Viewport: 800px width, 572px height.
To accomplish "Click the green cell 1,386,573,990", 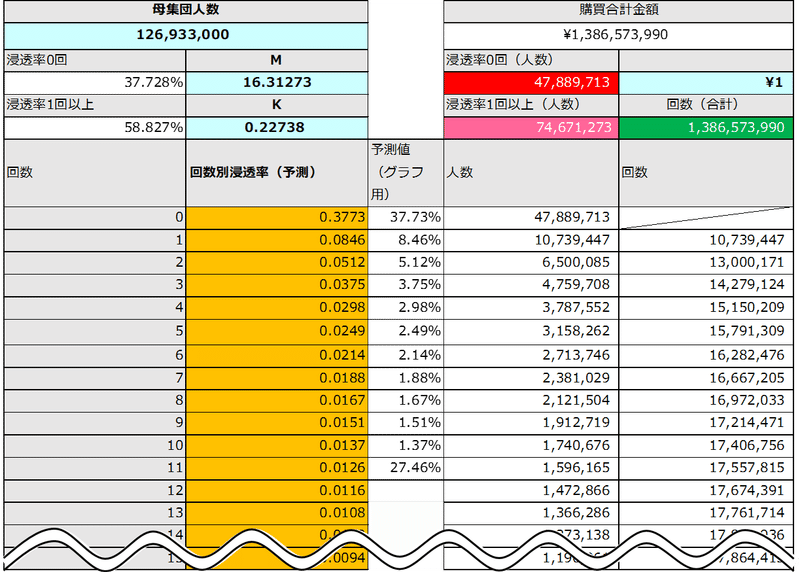I will point(706,128).
